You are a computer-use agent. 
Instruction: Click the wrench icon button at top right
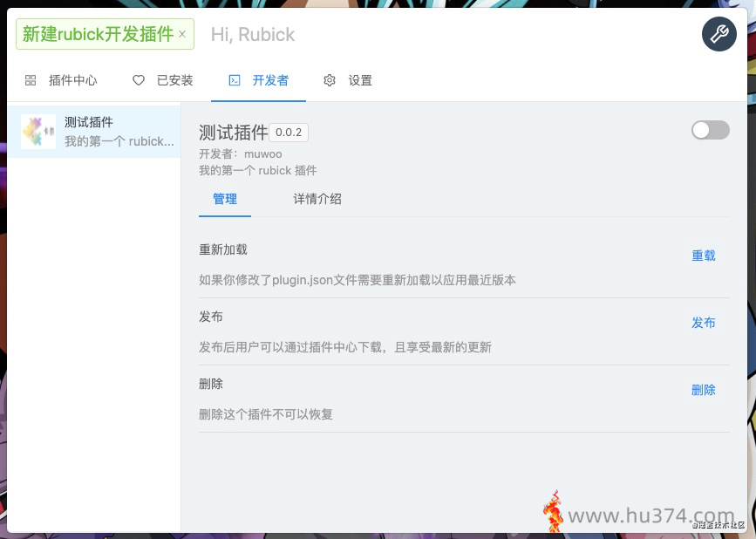pyautogui.click(x=719, y=34)
